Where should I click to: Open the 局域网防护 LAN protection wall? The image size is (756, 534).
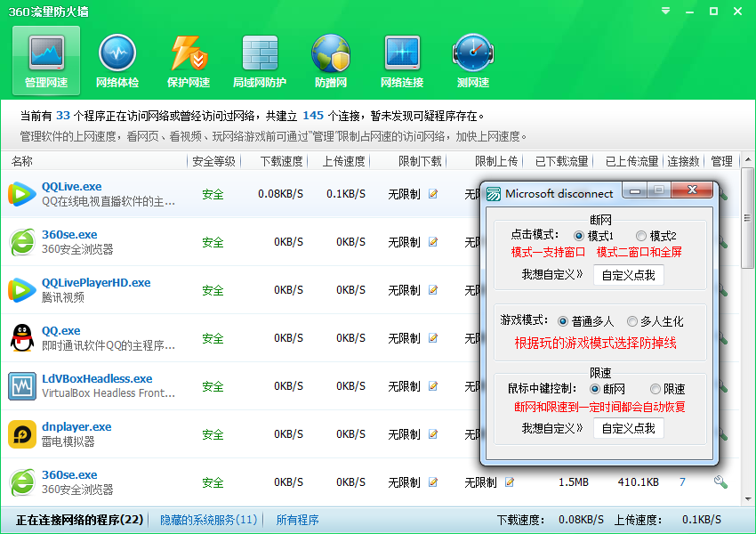click(x=260, y=61)
